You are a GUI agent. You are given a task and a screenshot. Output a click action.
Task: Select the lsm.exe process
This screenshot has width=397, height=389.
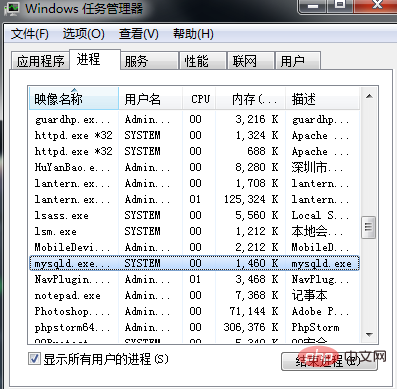[194, 231]
